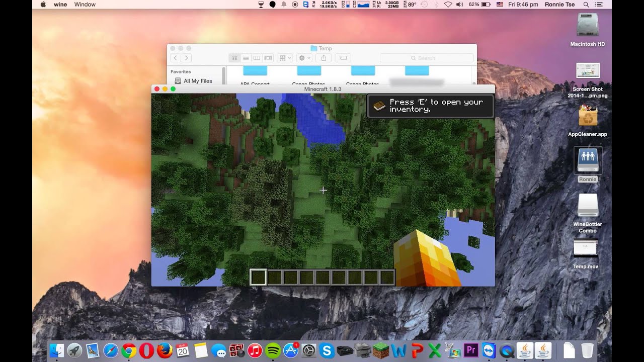644x362 pixels.
Task: Select the Ronnie shared drive icon
Action: click(x=588, y=165)
